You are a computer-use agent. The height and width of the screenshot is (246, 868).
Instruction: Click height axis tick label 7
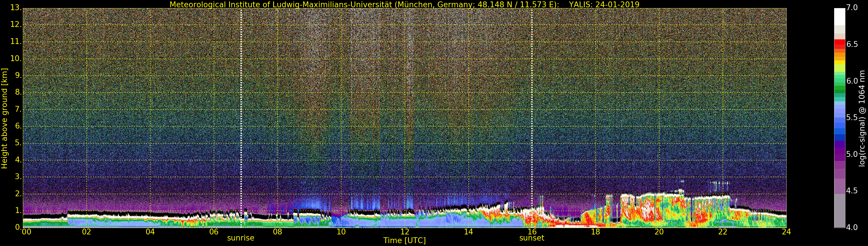[19, 109]
